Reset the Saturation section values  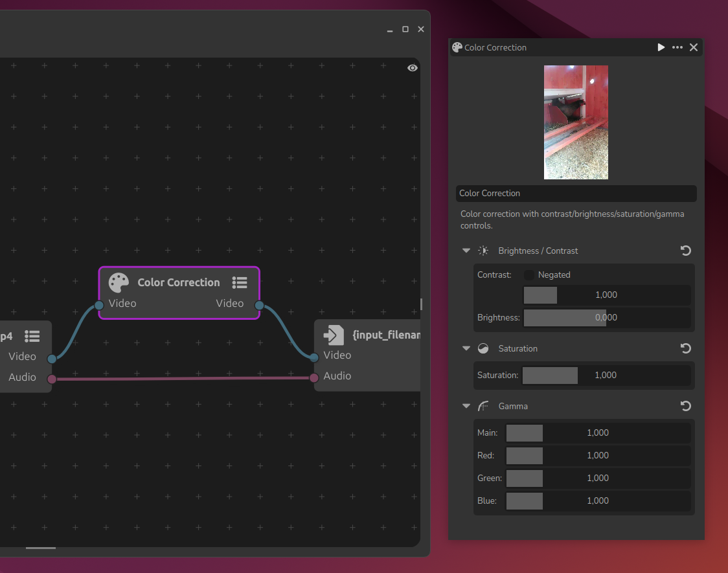click(686, 348)
